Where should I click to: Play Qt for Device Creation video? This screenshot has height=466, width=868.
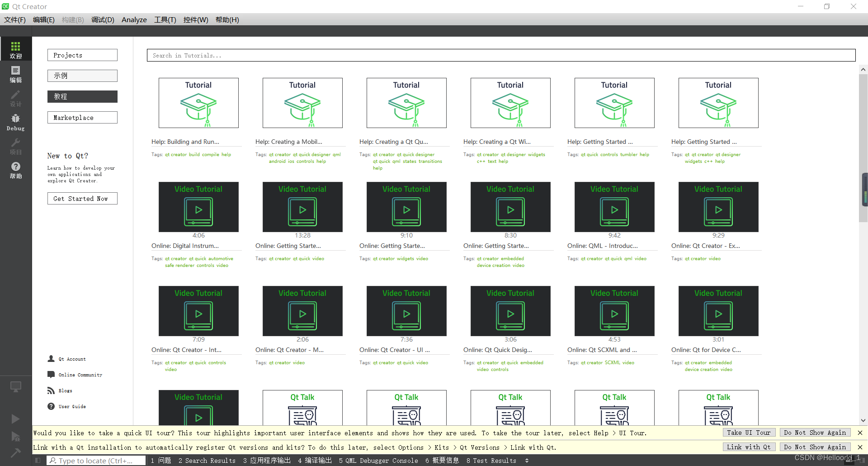click(x=718, y=311)
